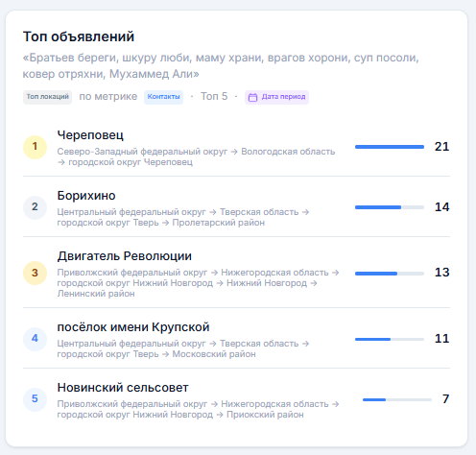Screen dimensions: 476x455
Task: Click the progress bar showing 21 contacts
Action: (390, 147)
